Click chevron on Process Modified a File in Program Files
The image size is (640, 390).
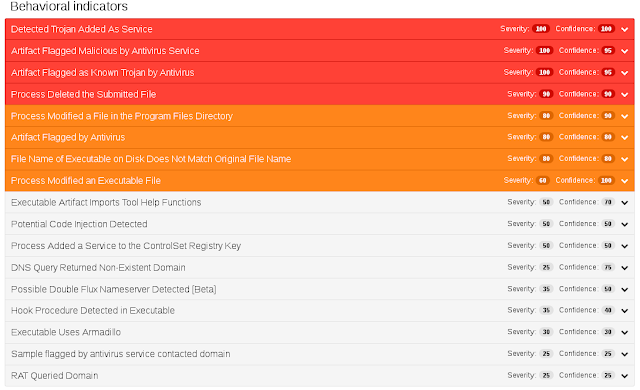(x=624, y=116)
